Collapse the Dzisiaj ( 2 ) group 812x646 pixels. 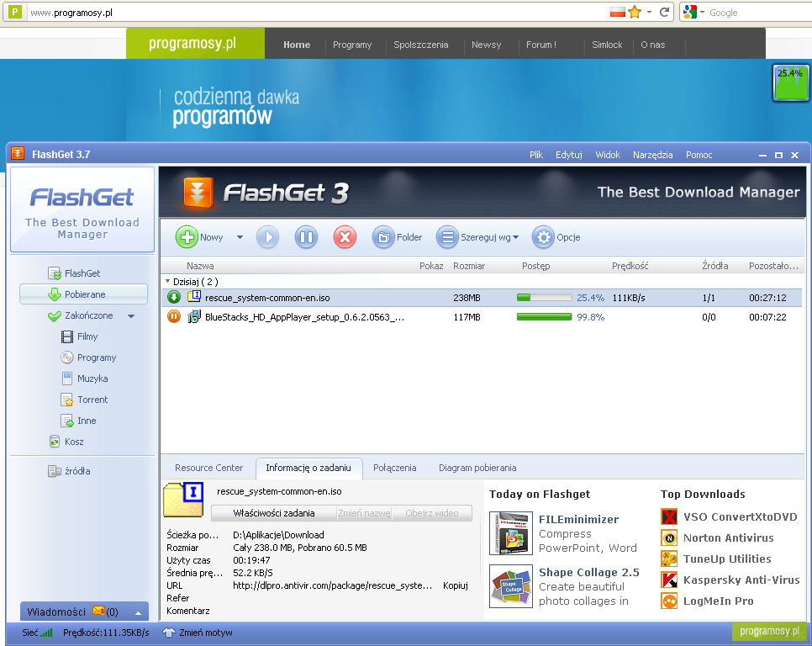point(167,281)
